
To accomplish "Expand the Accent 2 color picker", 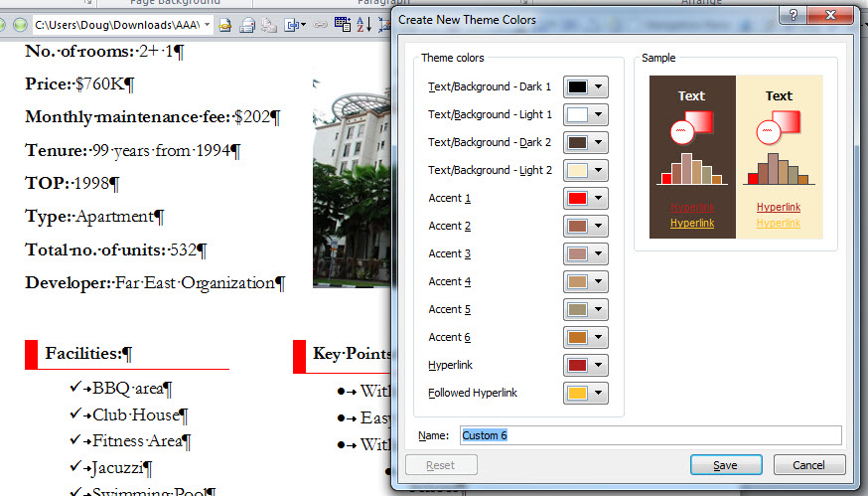I will tap(598, 226).
